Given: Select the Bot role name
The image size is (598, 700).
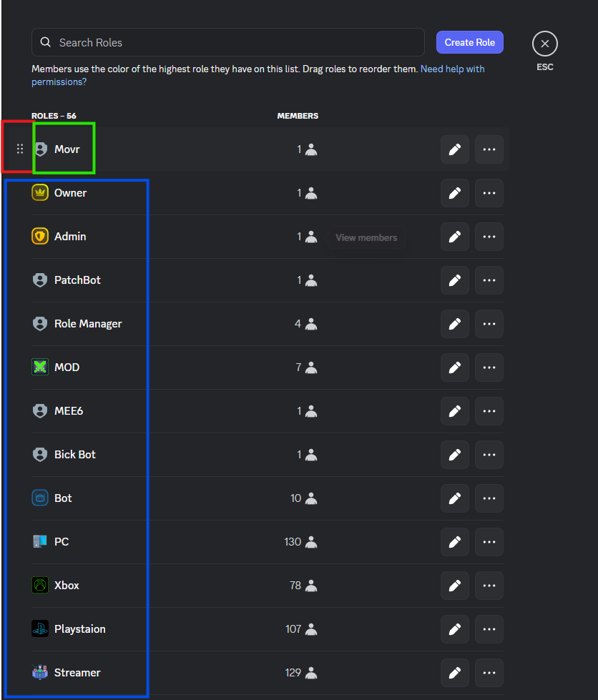Looking at the screenshot, I should (x=63, y=498).
